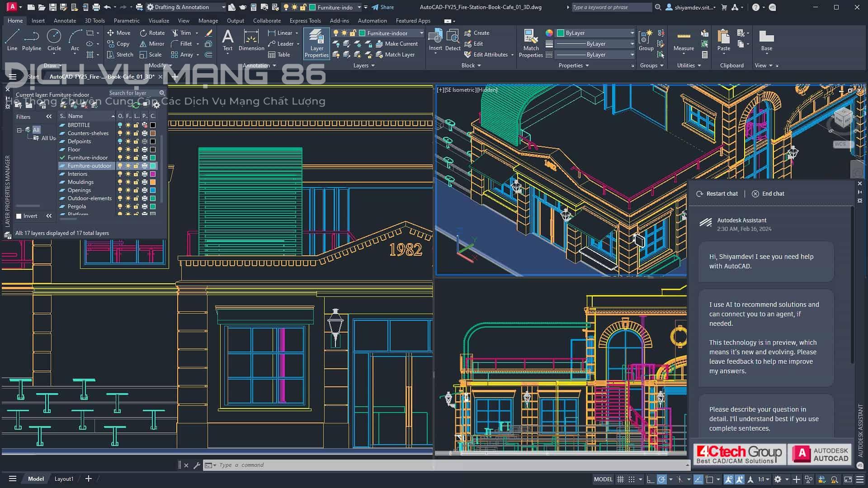The height and width of the screenshot is (488, 868).
Task: Click the Detect block tool
Action: click(x=453, y=40)
